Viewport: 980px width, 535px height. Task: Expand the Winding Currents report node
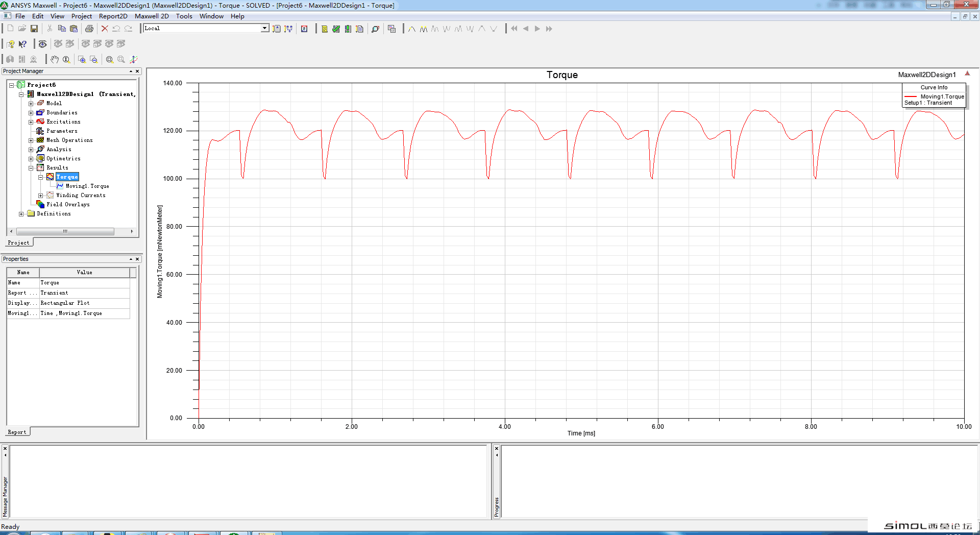tap(40, 196)
